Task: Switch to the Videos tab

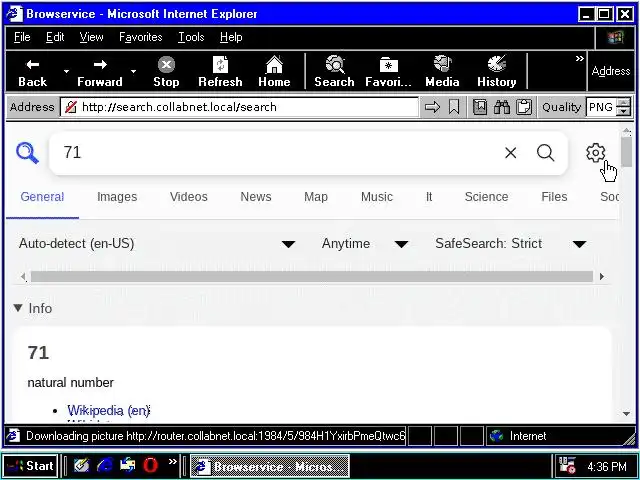Action: (x=189, y=197)
